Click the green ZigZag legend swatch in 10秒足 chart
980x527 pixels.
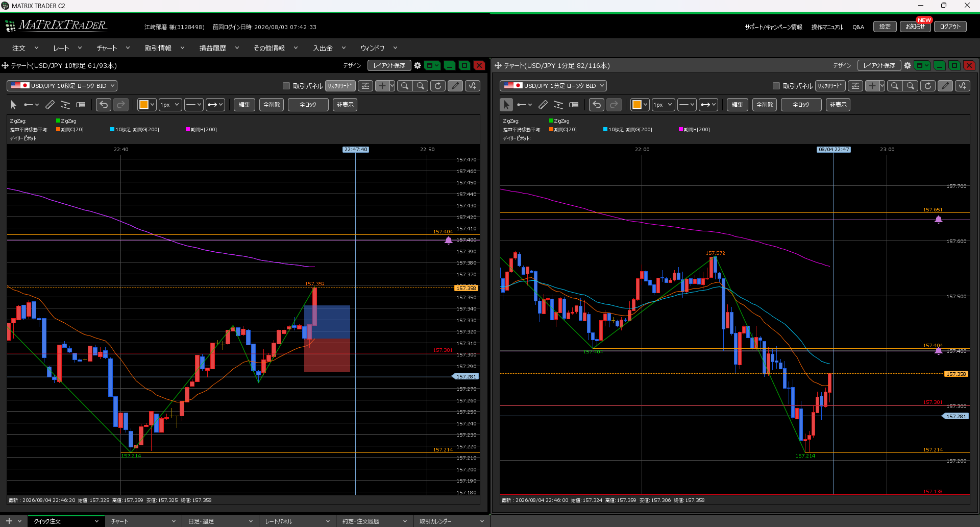(x=58, y=121)
